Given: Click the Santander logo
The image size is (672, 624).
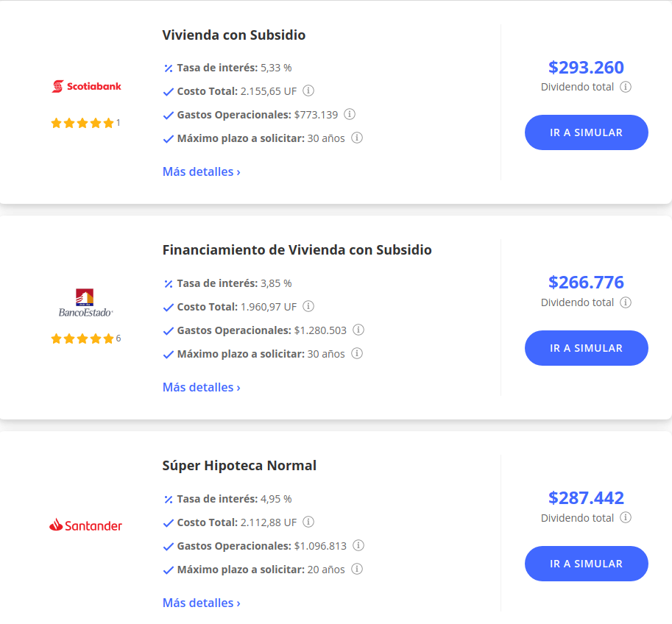Looking at the screenshot, I should pyautogui.click(x=85, y=525).
